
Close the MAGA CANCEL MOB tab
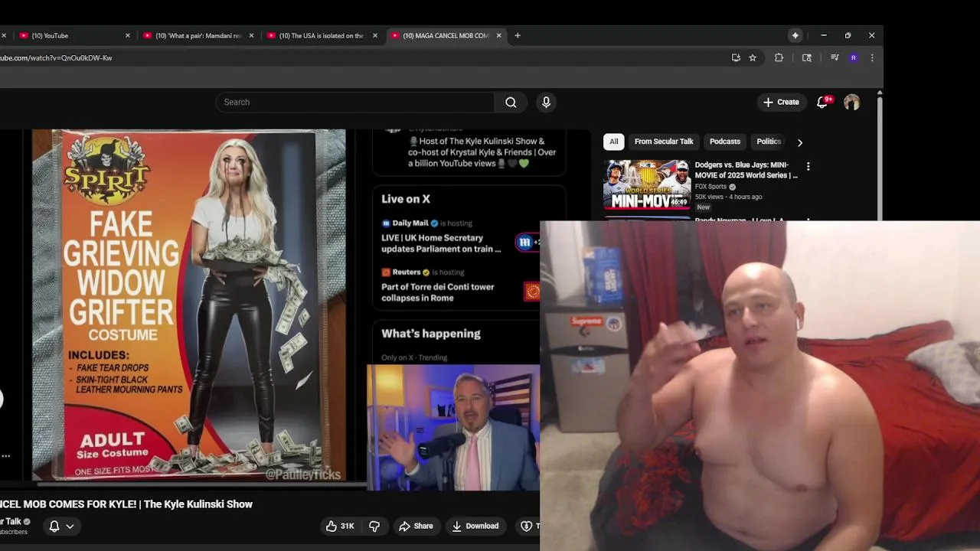(x=499, y=35)
